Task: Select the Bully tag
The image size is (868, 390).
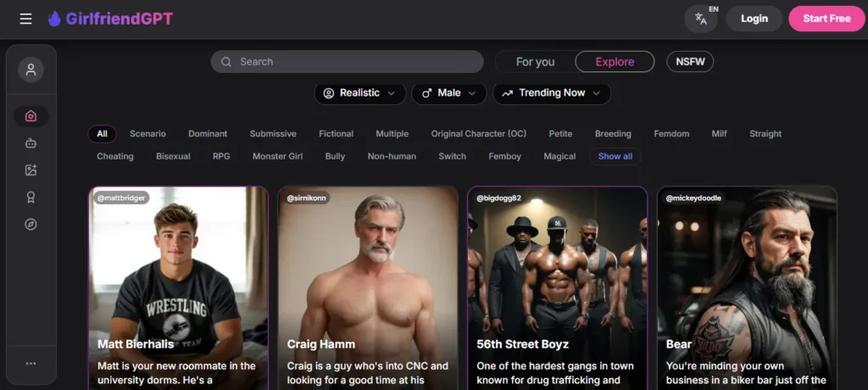Action: [335, 156]
